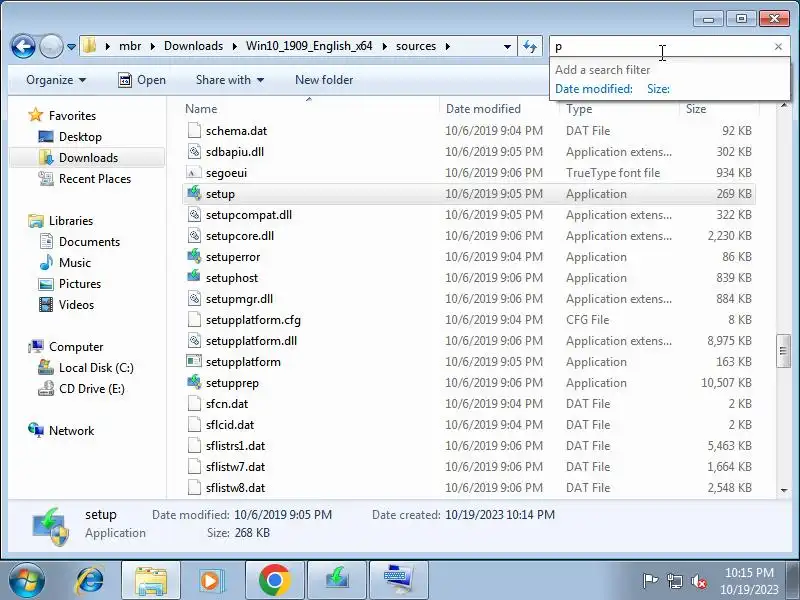Clear the search box with the X
800x600 pixels.
(778, 46)
